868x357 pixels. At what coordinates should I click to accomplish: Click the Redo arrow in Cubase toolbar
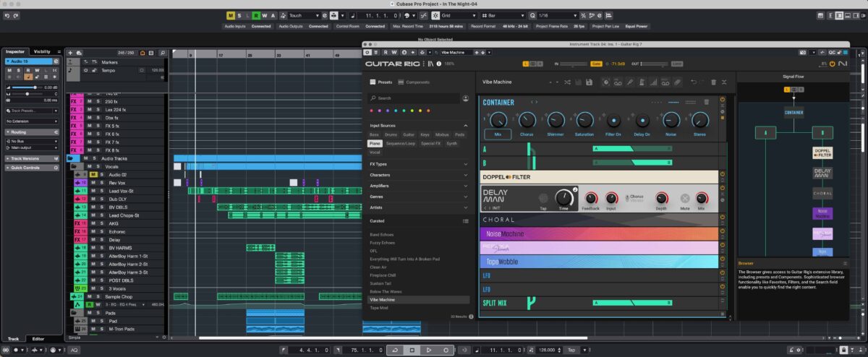coord(16,15)
